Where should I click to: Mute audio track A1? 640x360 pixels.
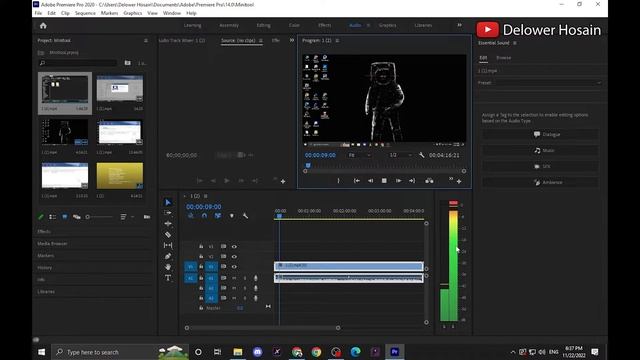234,278
